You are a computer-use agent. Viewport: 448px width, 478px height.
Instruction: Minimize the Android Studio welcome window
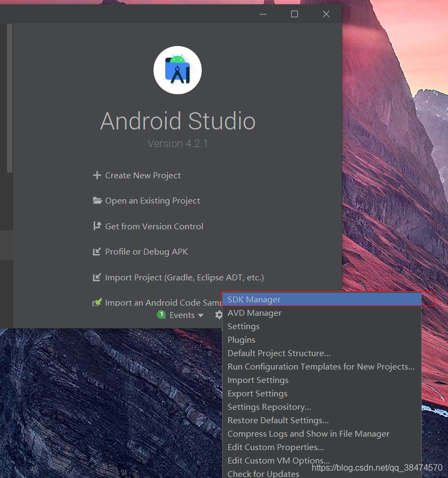263,14
